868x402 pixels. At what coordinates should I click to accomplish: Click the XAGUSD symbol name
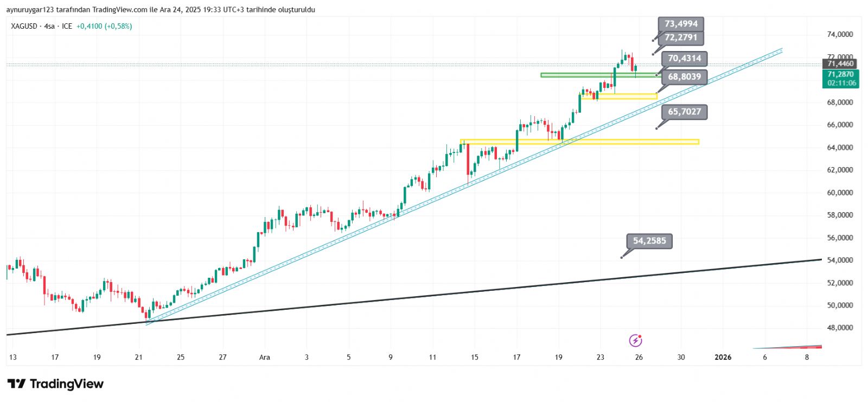(24, 26)
